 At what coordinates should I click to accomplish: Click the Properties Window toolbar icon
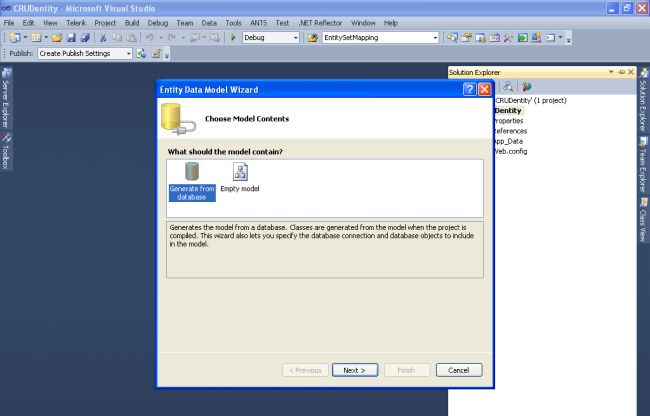click(466, 38)
